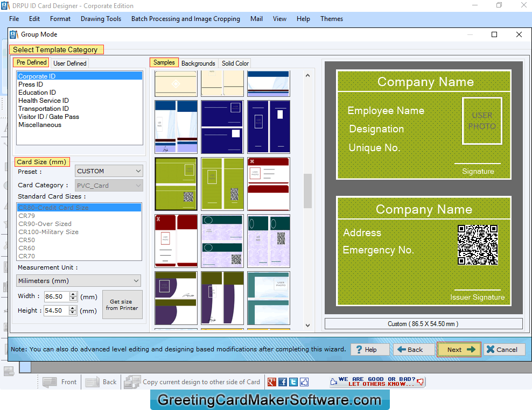Open the Measurement Unit dropdown
The image size is (532, 410).
pos(79,281)
